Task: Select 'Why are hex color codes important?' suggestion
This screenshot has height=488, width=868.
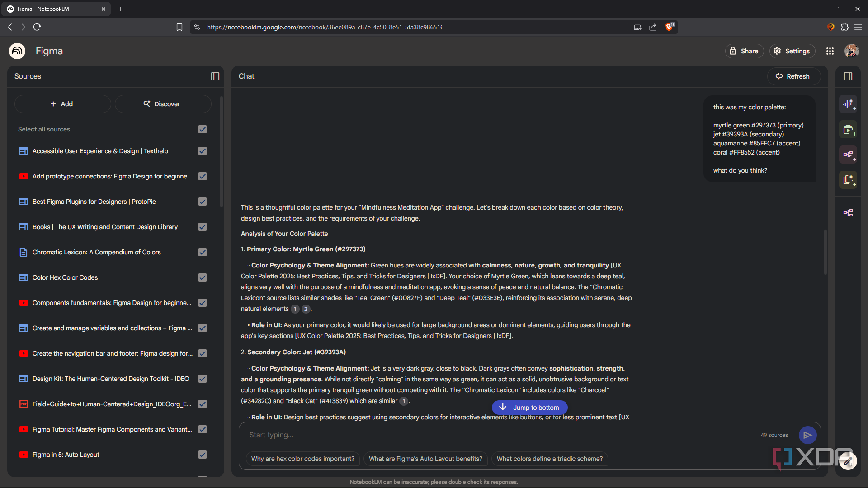Action: 302,459
